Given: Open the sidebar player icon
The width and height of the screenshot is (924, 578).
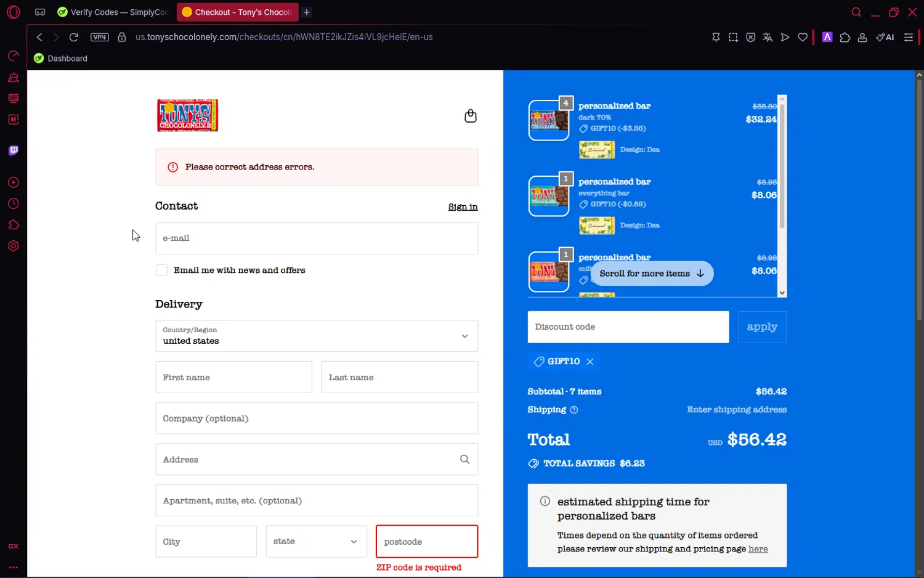Looking at the screenshot, I should pos(14,182).
